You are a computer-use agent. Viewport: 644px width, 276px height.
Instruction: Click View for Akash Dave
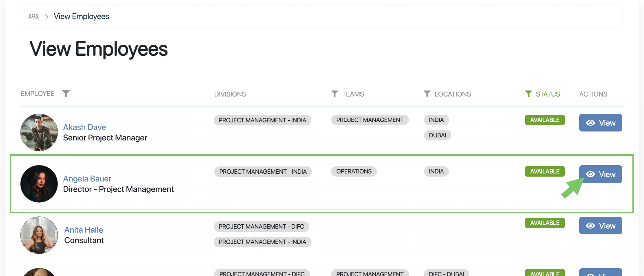click(x=601, y=123)
